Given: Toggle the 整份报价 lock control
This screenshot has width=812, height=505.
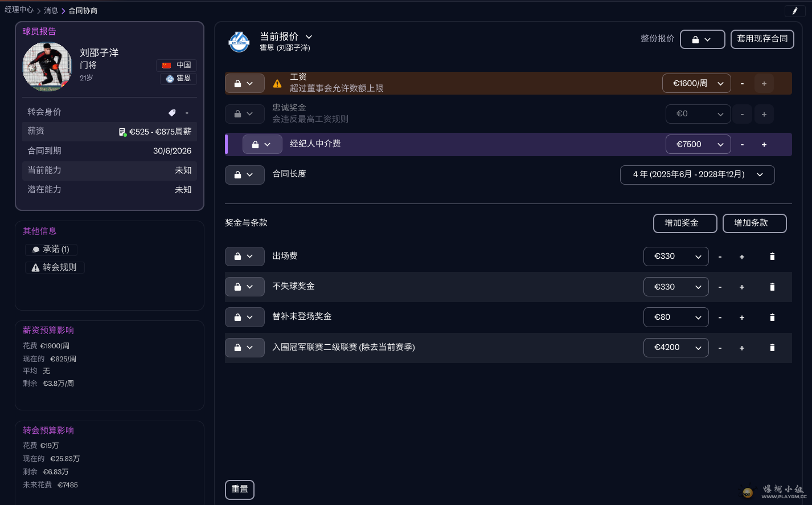Looking at the screenshot, I should (702, 39).
